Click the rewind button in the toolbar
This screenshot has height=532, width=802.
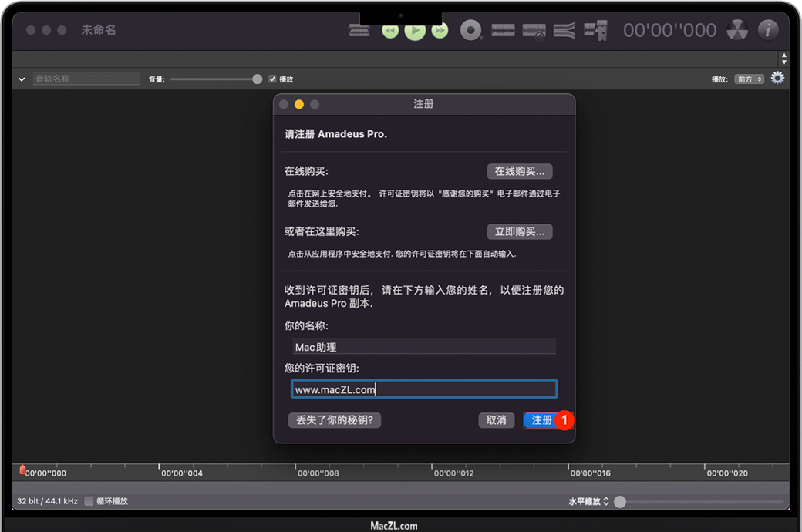(390, 31)
